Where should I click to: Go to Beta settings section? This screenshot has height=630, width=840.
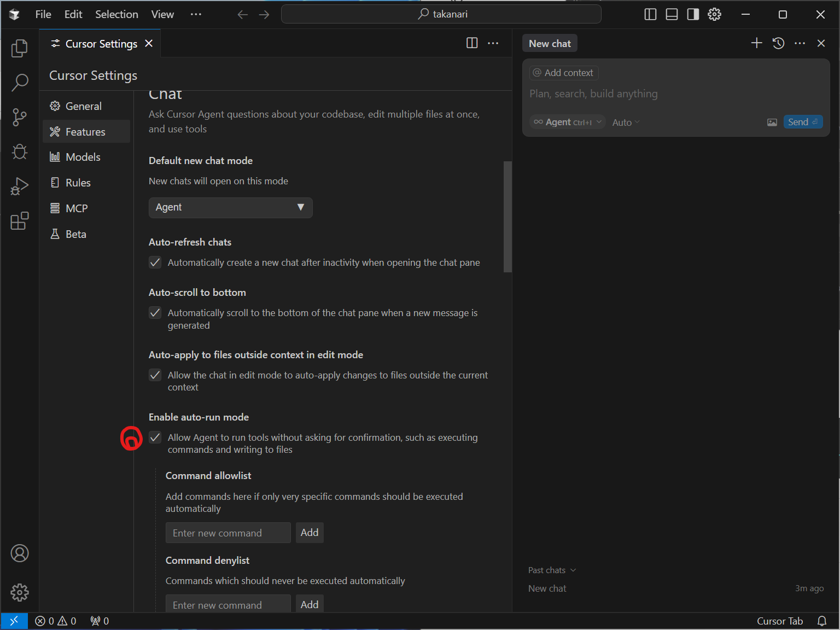click(x=86, y=234)
